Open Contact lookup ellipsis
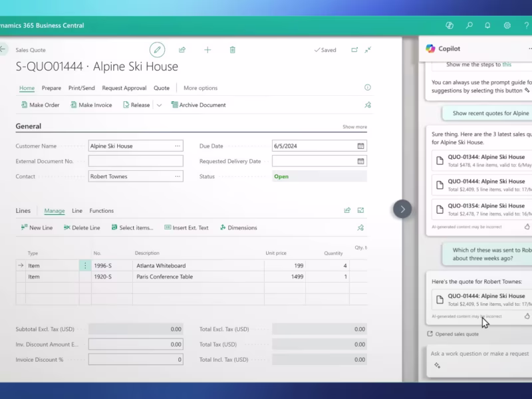The height and width of the screenshot is (399, 532). (178, 176)
